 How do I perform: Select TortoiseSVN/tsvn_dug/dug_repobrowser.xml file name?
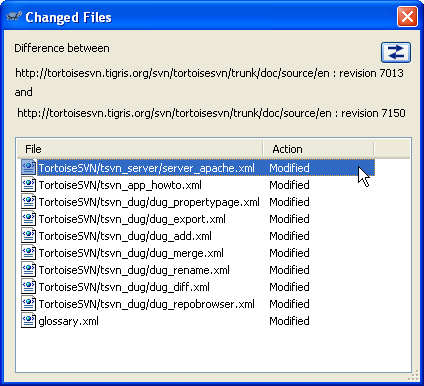click(x=147, y=304)
